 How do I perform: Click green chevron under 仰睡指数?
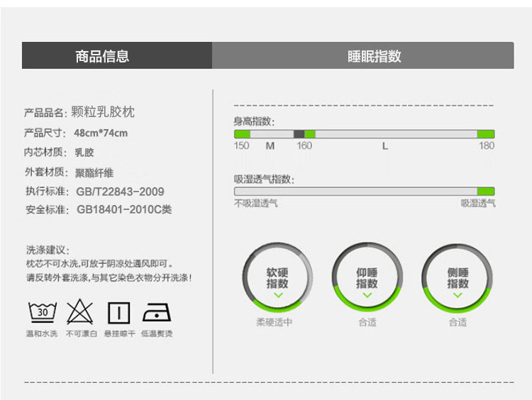point(367,295)
